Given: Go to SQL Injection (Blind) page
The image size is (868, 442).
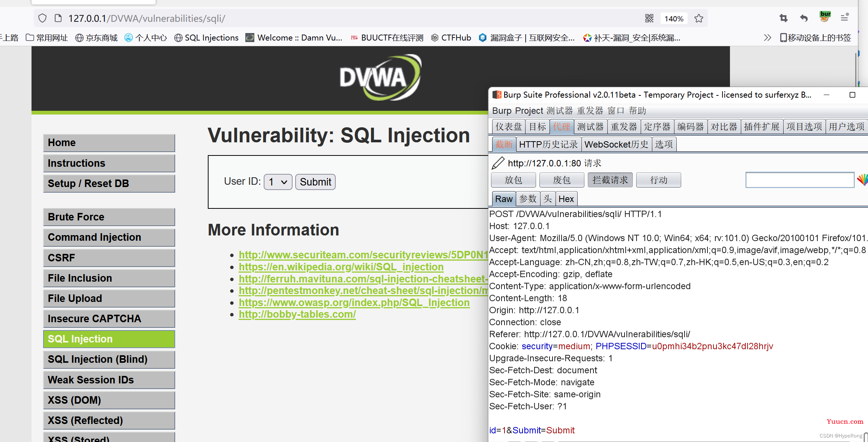Looking at the screenshot, I should [x=109, y=359].
